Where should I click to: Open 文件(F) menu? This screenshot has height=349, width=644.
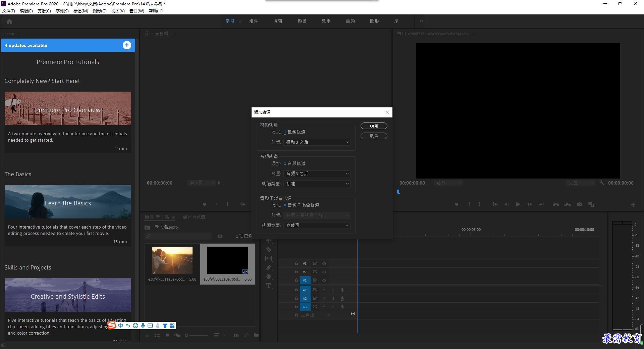[x=9, y=11]
